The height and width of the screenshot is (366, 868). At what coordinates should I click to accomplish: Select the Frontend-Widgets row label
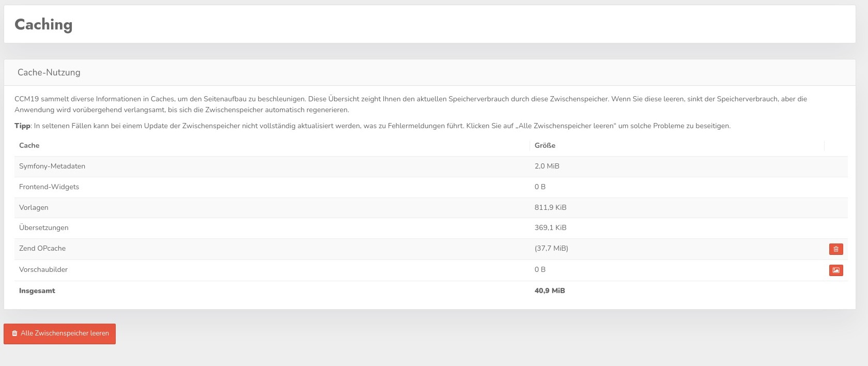pos(49,187)
